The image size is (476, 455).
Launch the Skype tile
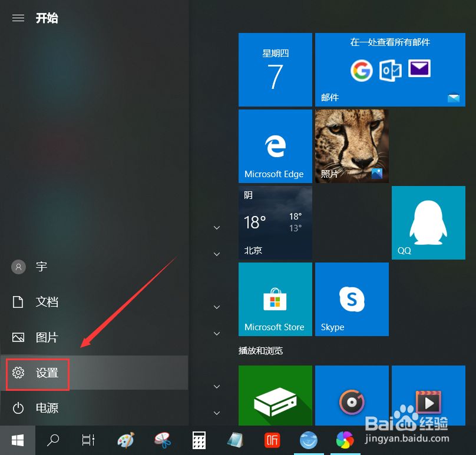(352, 300)
